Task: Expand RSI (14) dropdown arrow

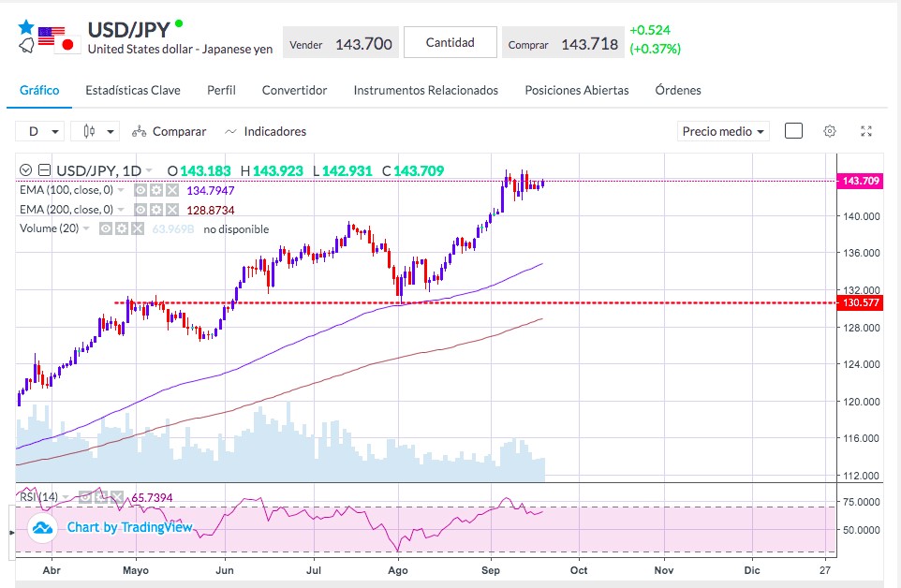Action: 66,496
